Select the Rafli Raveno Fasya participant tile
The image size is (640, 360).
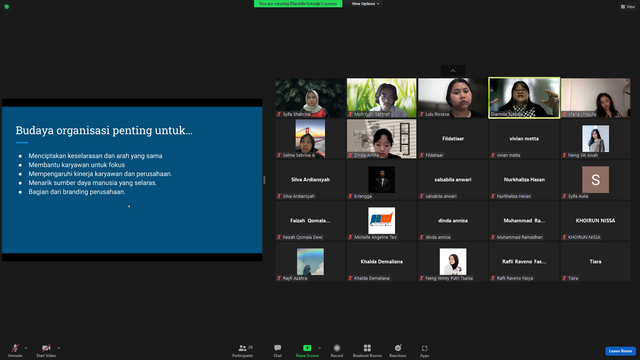click(524, 262)
